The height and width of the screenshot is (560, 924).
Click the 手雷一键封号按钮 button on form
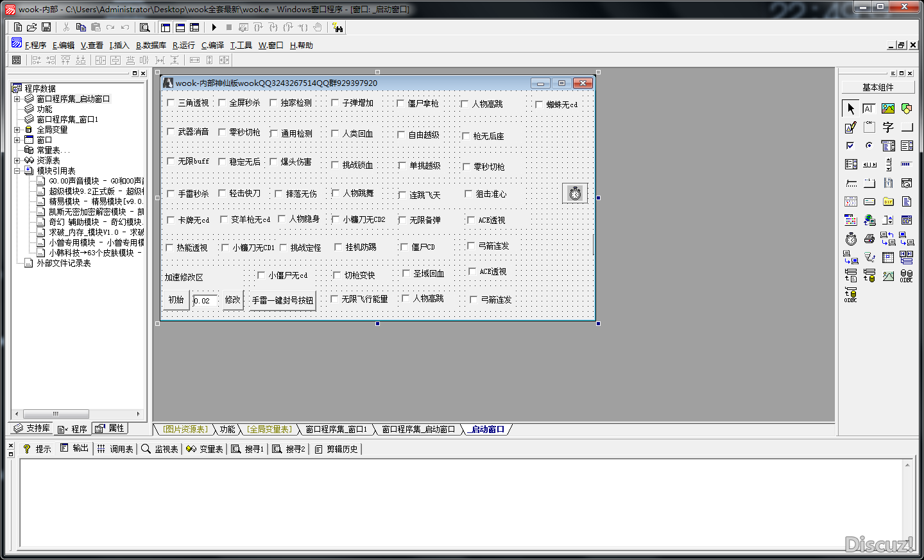click(282, 300)
